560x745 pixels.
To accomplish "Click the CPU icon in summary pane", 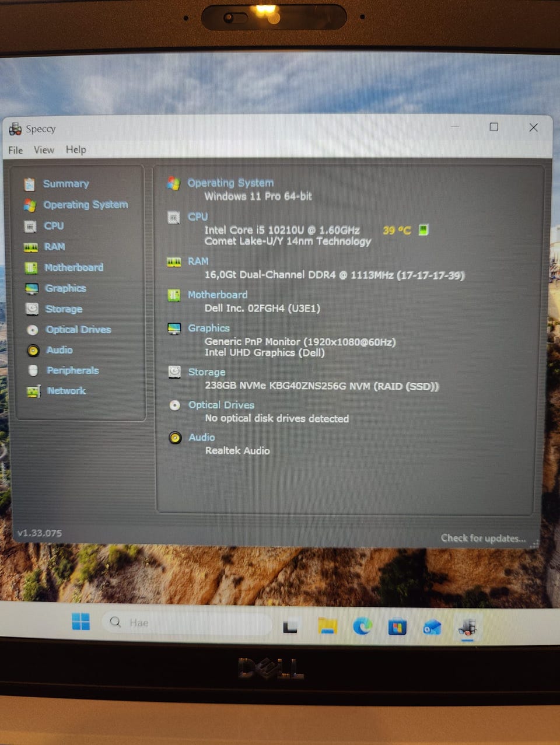I will pos(174,218).
